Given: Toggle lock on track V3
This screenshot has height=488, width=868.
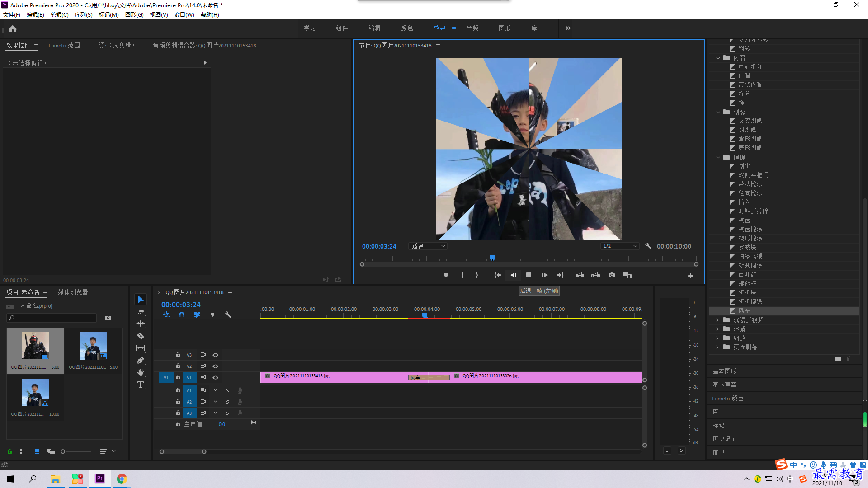Looking at the screenshot, I should click(x=178, y=355).
